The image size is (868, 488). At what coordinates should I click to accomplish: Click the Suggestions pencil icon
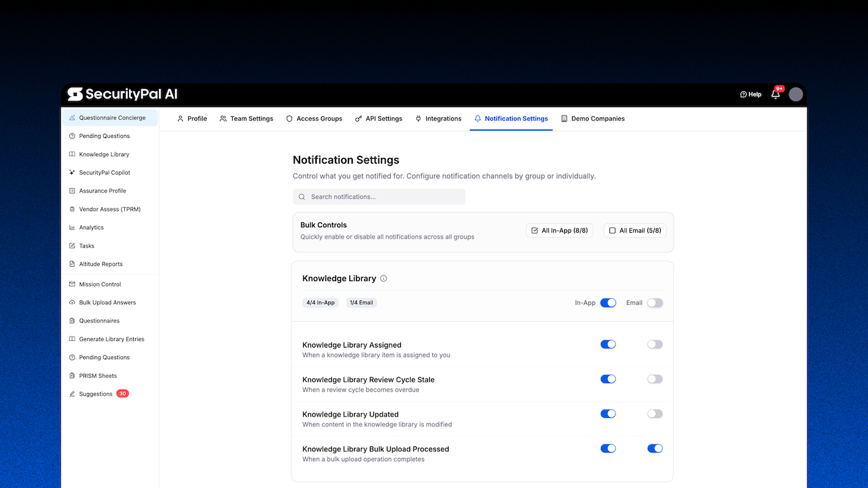coord(72,395)
